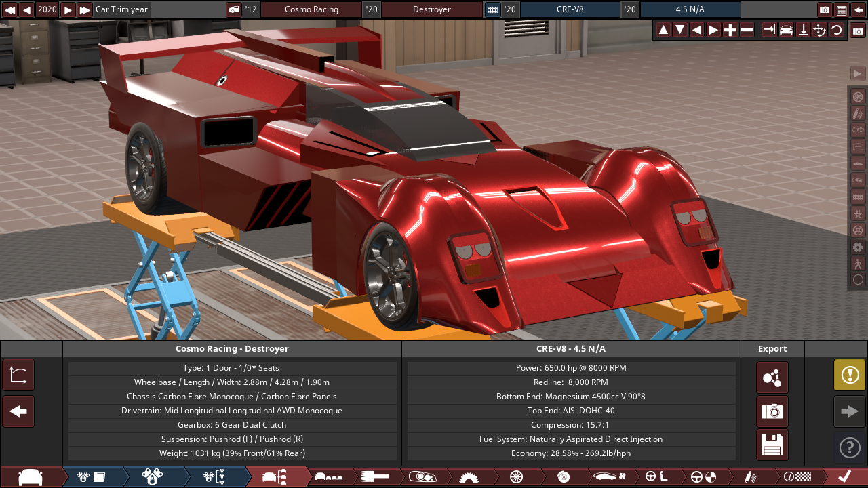Fast-forward the car trim year
The width and height of the screenshot is (868, 488).
pyautogui.click(x=84, y=9)
